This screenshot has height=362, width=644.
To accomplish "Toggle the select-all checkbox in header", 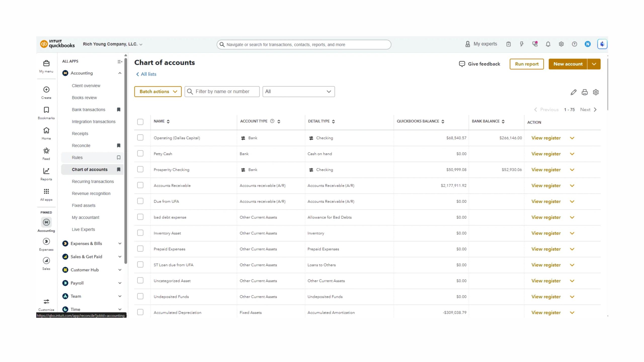I will click(x=140, y=122).
